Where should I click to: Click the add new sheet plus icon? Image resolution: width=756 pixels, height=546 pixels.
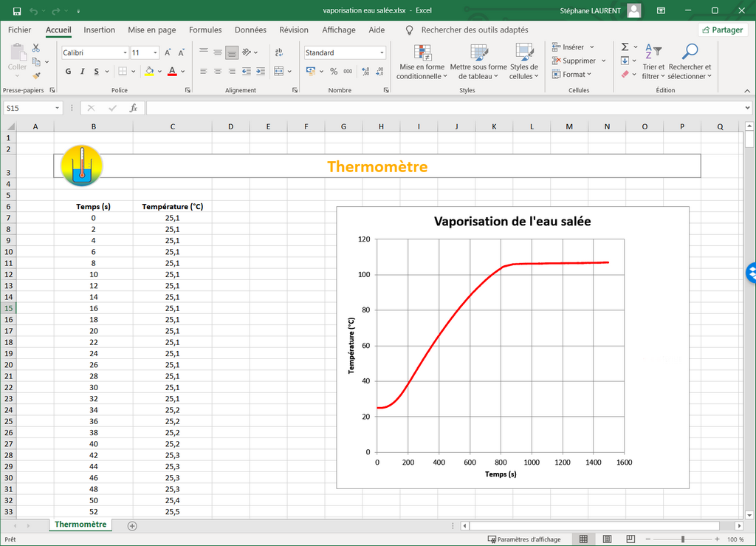click(132, 525)
